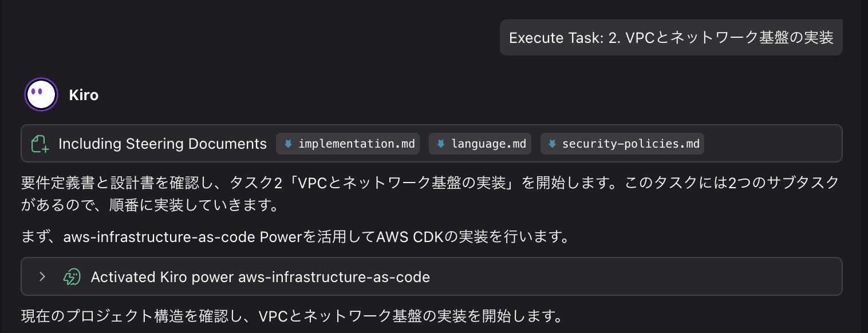Click the blue arrow icon on implementation.md

coord(287,144)
